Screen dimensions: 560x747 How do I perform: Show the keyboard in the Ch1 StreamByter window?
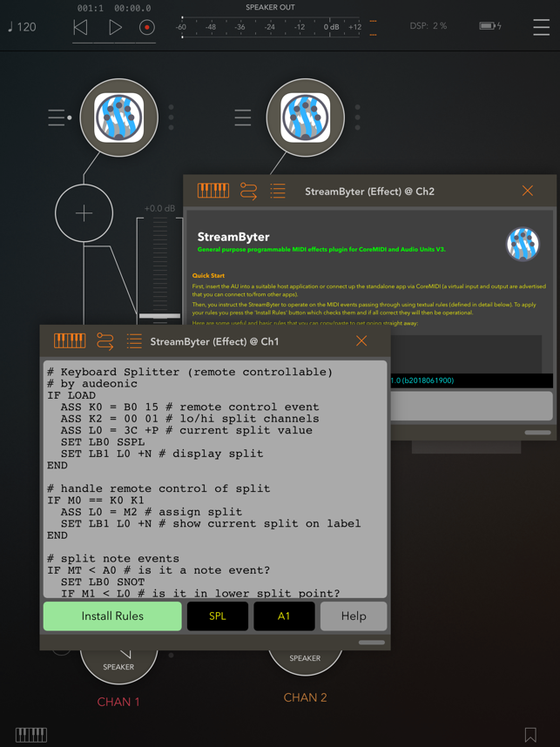[x=70, y=340]
